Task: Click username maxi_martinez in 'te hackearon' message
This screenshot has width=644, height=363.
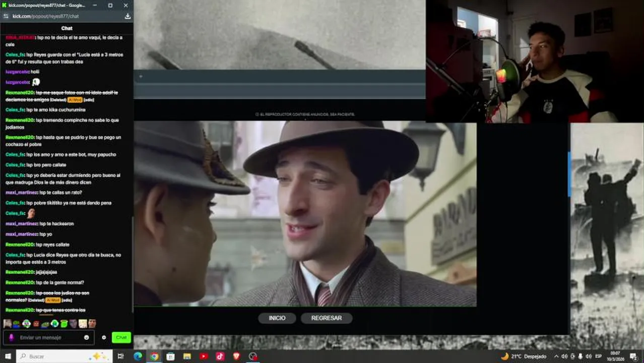Action: tap(22, 223)
